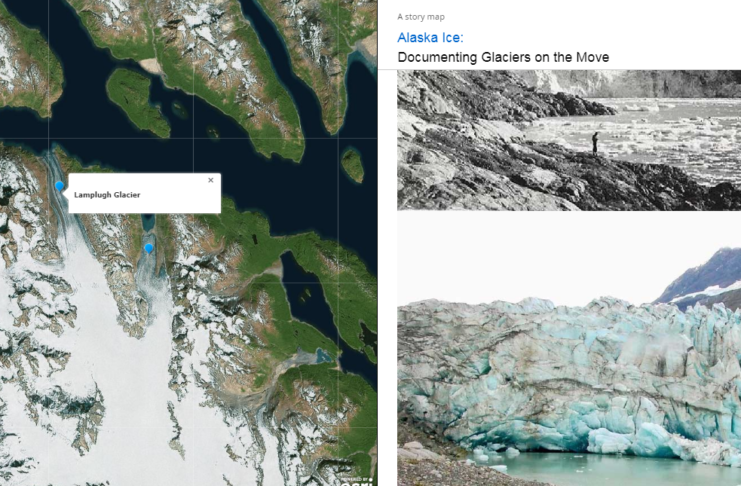Click the turquoise meltwater pool in color photo
This screenshot has height=486, width=741.
(x=600, y=468)
